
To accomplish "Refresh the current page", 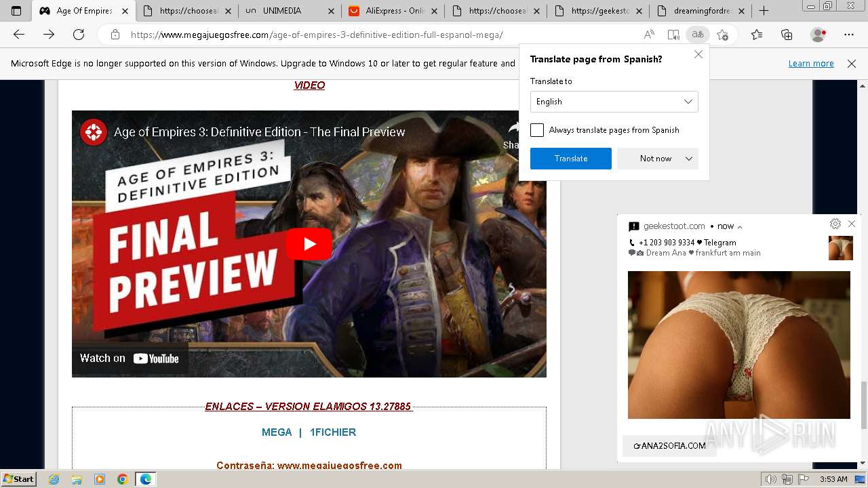I will [79, 35].
